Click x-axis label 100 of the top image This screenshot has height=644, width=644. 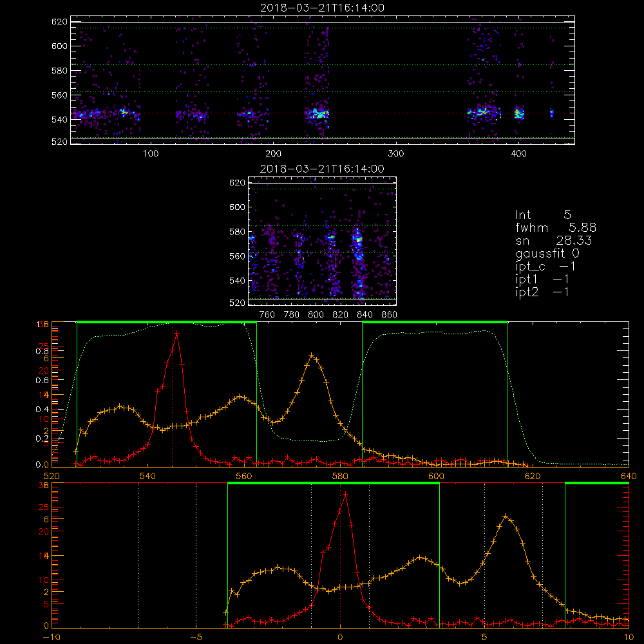(x=150, y=154)
